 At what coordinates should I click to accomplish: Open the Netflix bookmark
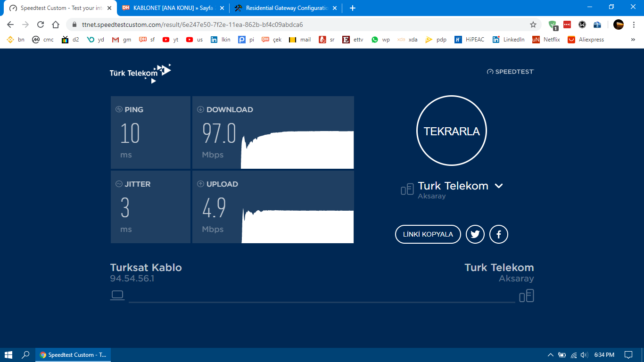point(546,40)
